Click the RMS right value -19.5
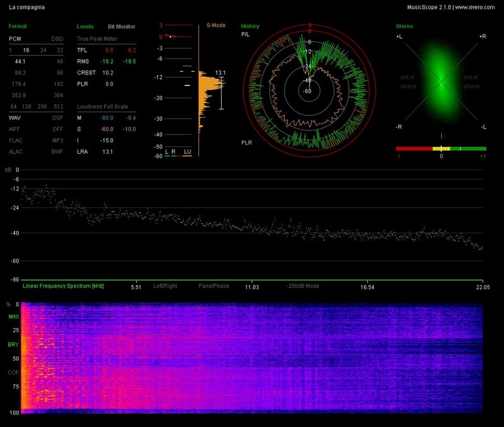The width and height of the screenshot is (504, 427). pos(129,61)
